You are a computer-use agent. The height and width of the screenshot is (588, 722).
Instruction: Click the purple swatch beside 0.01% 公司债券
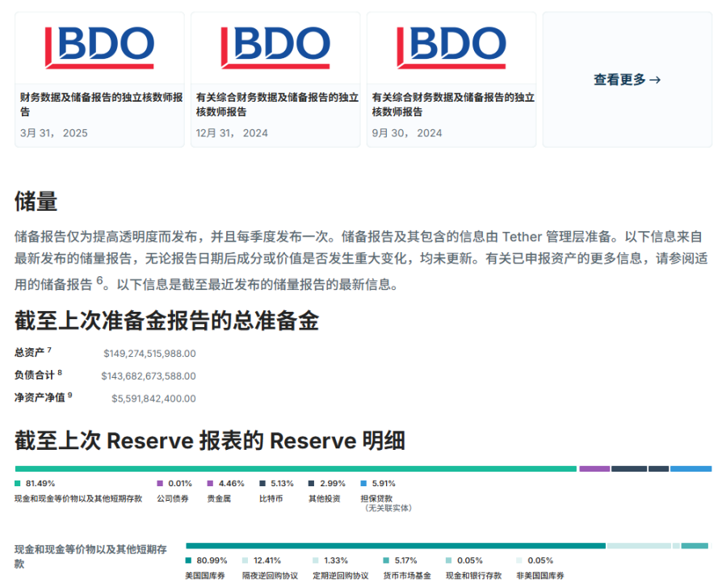160,484
